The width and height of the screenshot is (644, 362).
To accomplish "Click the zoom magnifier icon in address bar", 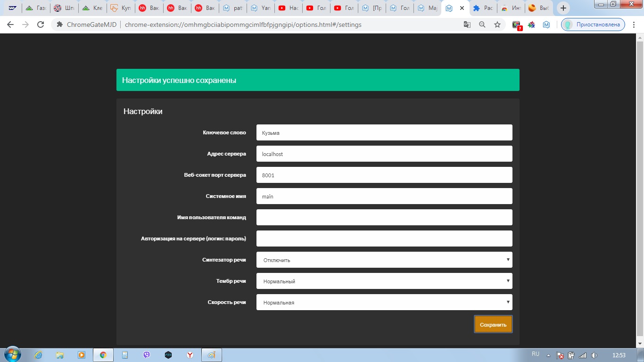I will pos(482,25).
